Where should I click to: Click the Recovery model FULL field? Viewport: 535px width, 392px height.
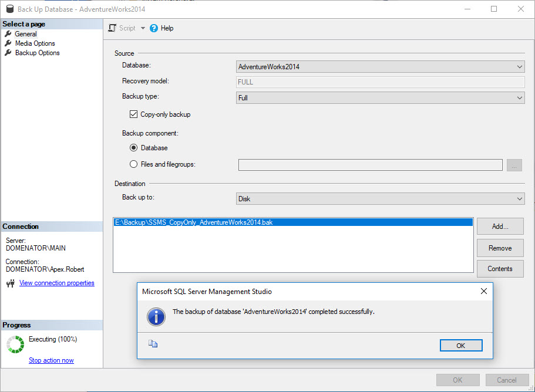pyautogui.click(x=380, y=82)
